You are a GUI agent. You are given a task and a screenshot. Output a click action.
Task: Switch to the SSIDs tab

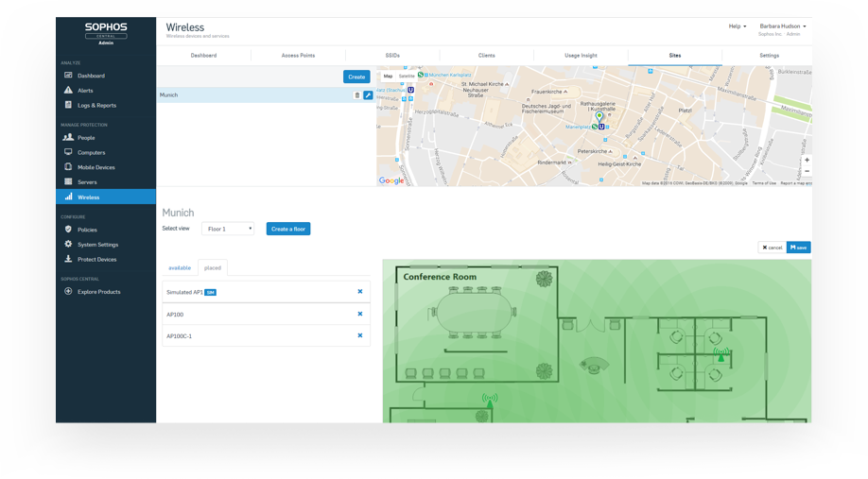(x=392, y=56)
